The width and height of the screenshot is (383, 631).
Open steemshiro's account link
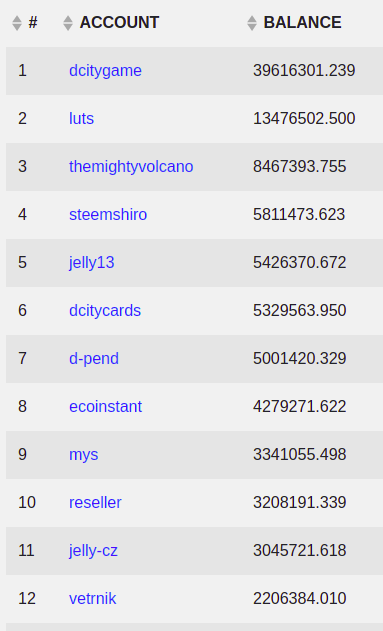[x=108, y=214]
